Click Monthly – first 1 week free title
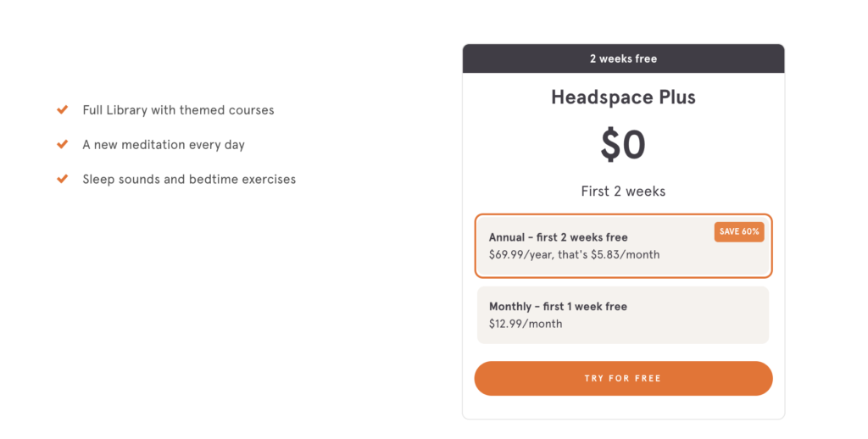868x439 pixels. (x=558, y=307)
